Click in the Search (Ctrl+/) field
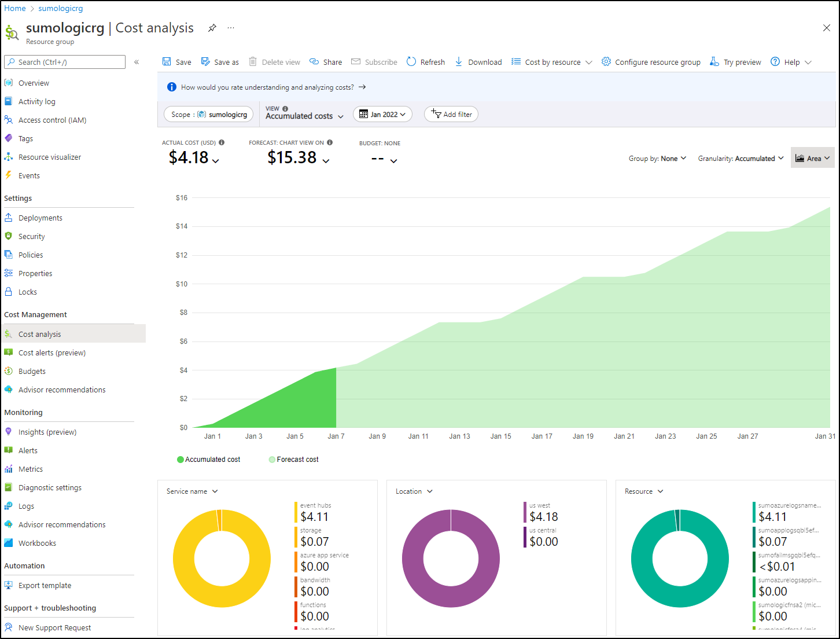The height and width of the screenshot is (639, 840). point(65,62)
